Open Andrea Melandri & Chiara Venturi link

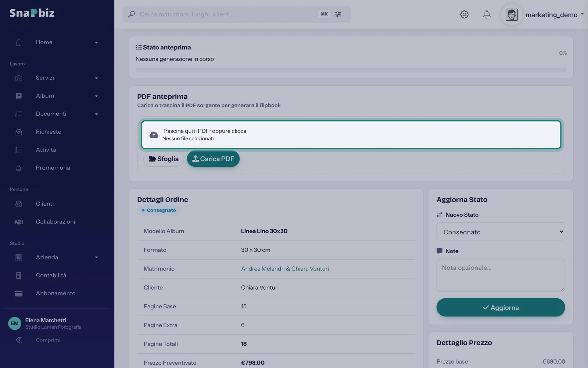point(285,269)
